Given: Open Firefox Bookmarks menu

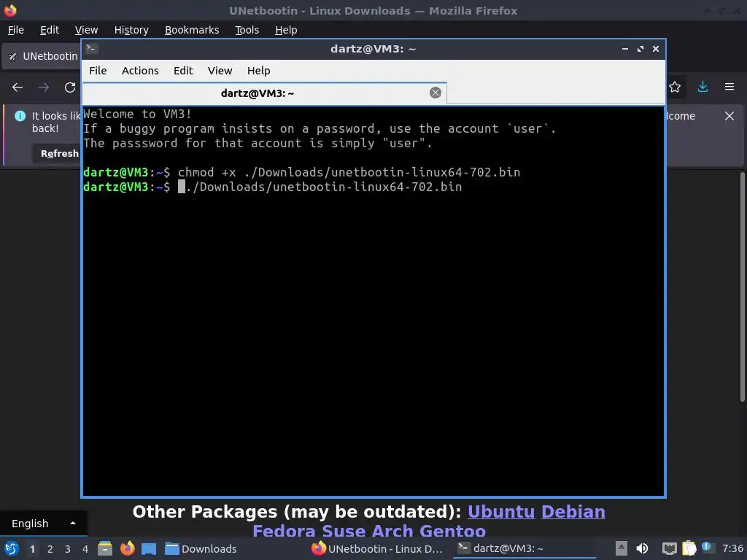Looking at the screenshot, I should tap(192, 30).
